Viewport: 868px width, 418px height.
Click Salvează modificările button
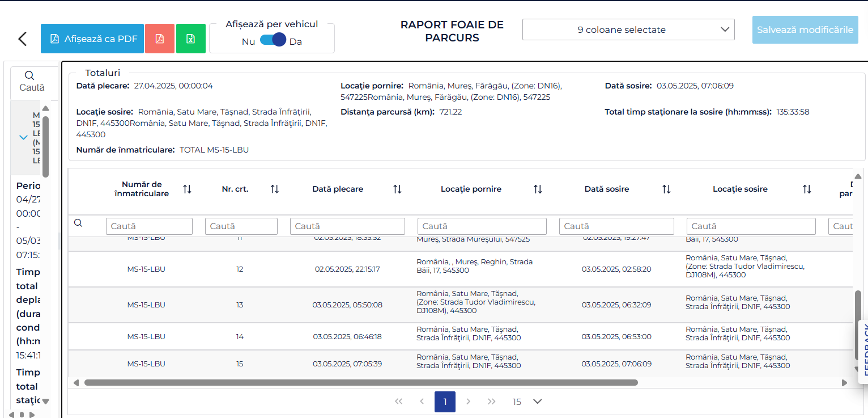click(x=805, y=29)
